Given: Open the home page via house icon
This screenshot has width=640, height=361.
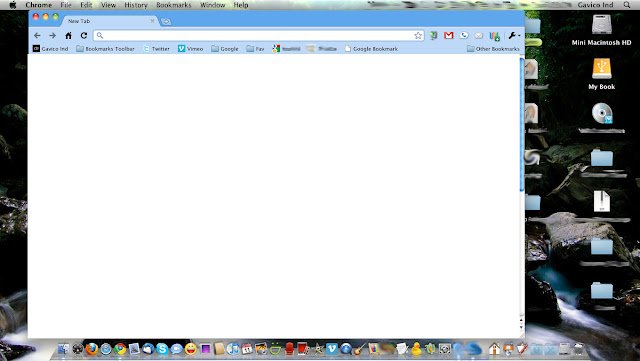Looking at the screenshot, I should click(69, 36).
